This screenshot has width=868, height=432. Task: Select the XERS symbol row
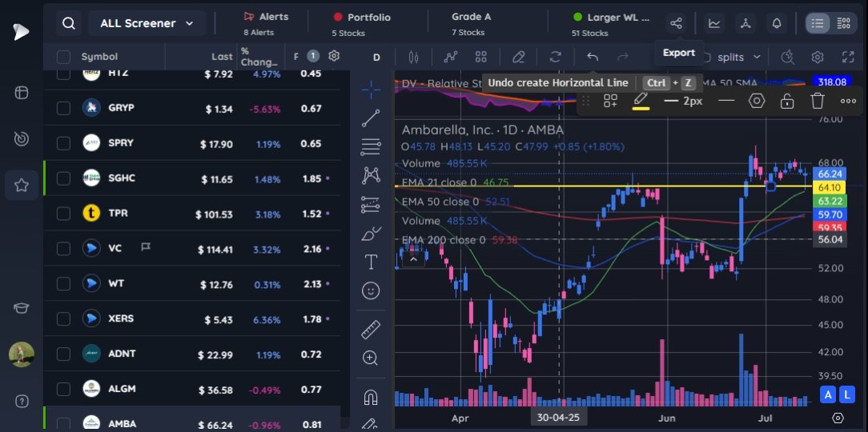(x=192, y=318)
